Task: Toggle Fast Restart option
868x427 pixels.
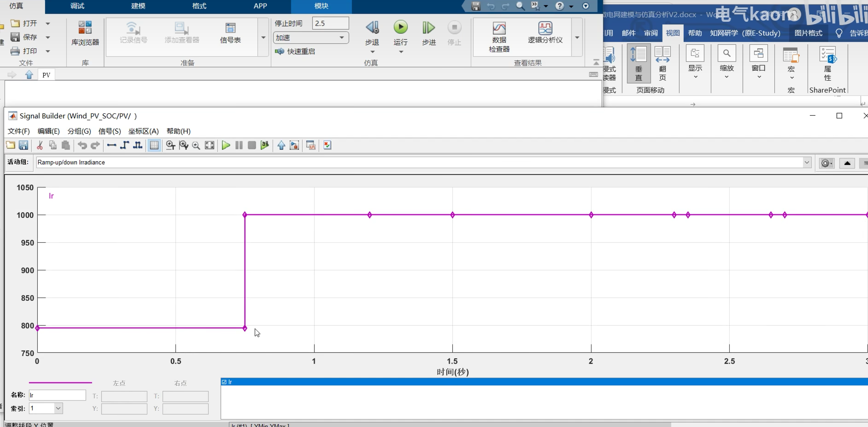Action: click(x=295, y=52)
